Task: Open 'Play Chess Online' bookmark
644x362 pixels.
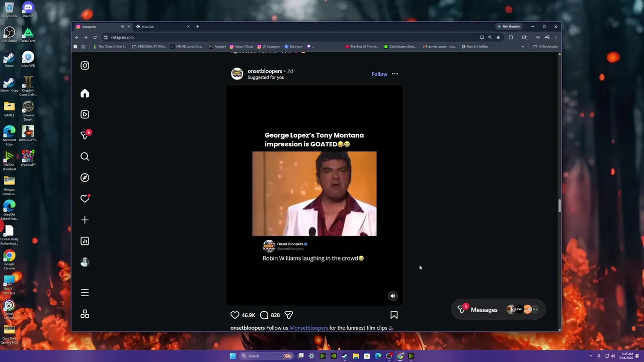Action: [x=109, y=46]
